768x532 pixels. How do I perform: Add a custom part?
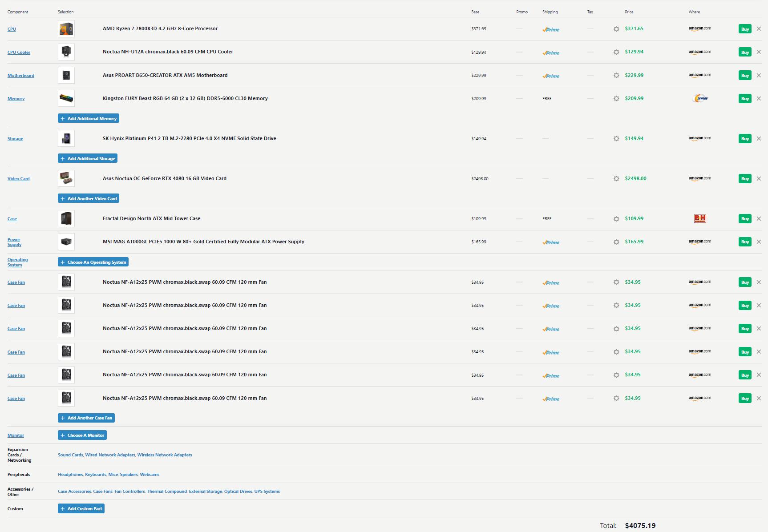click(81, 508)
